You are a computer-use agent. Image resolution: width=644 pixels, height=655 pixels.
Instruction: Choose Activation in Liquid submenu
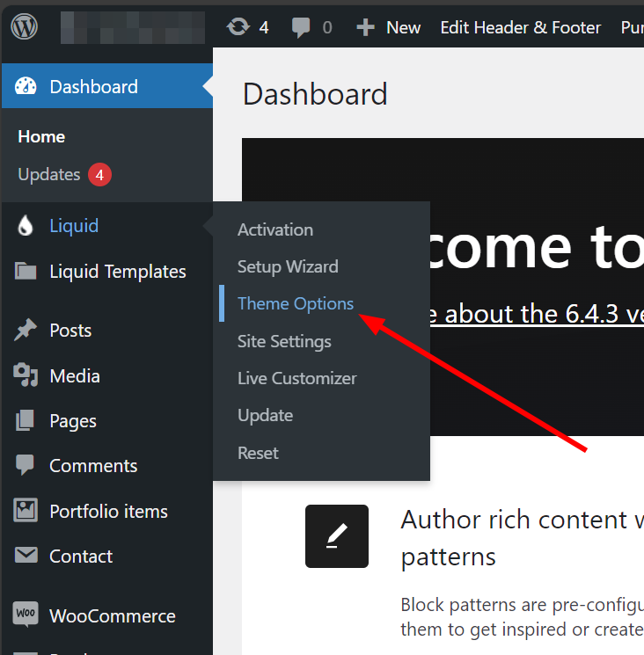(275, 229)
